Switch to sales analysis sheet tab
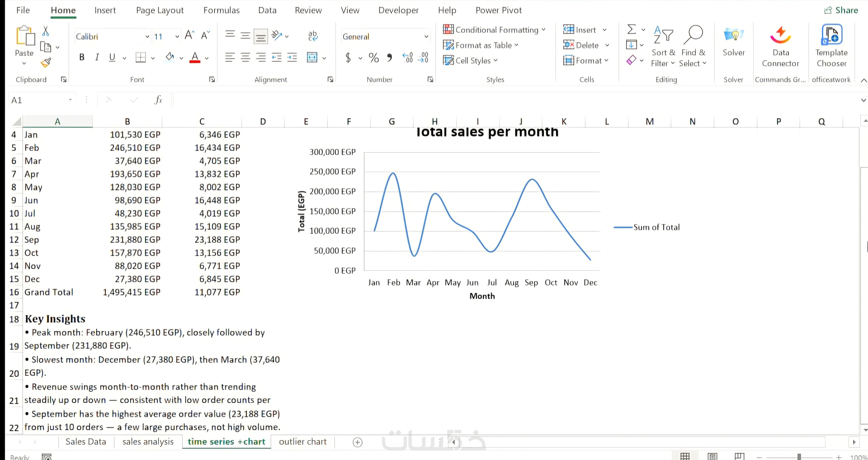This screenshot has width=868, height=460. tap(148, 442)
